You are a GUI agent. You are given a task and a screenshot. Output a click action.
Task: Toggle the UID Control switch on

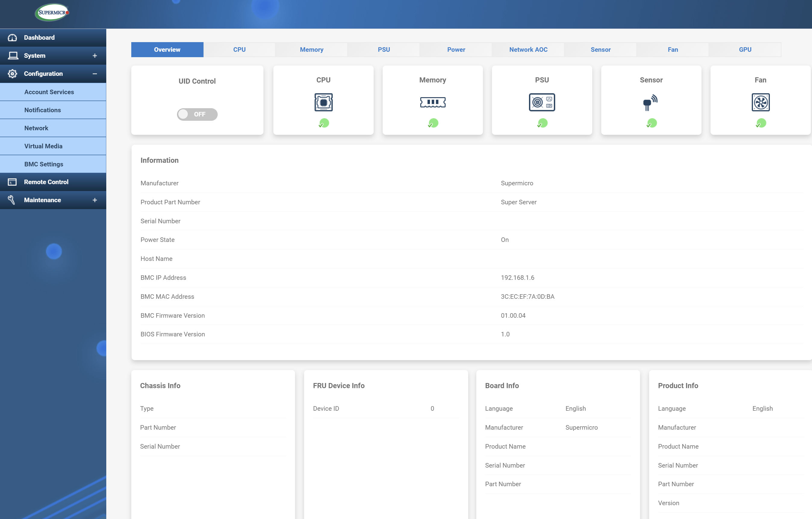(x=197, y=114)
